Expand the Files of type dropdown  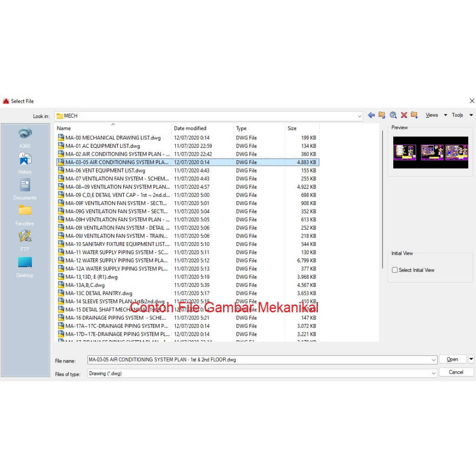[434, 373]
